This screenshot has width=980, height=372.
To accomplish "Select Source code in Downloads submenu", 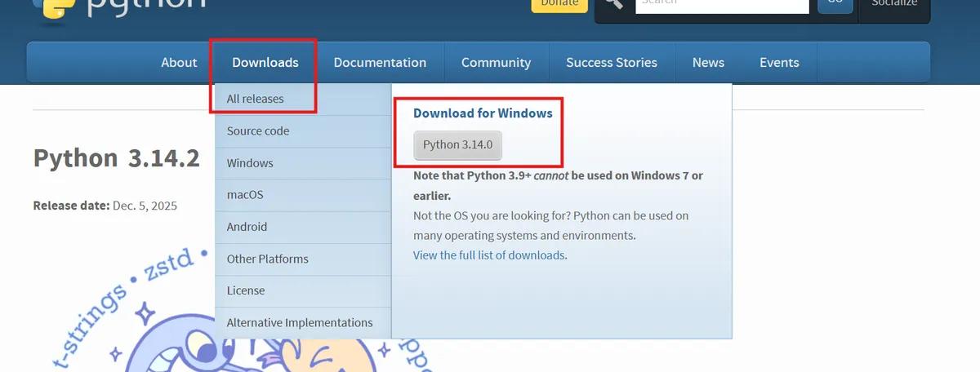I will pos(258,131).
